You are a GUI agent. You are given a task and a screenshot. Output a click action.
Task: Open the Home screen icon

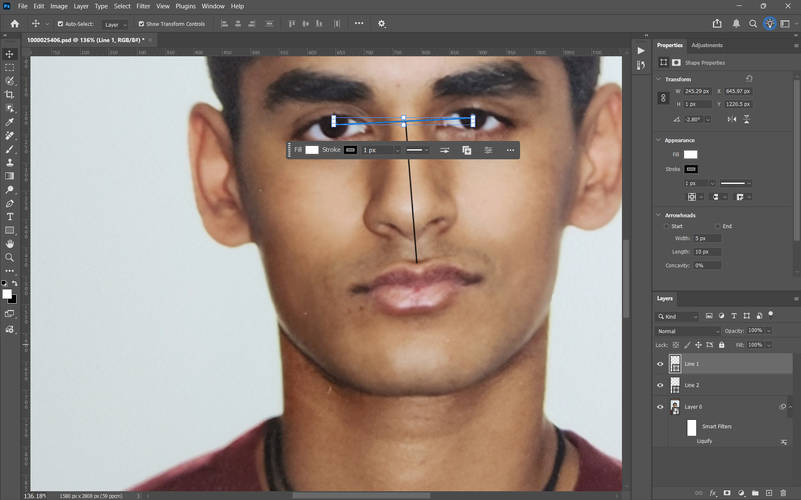point(14,23)
